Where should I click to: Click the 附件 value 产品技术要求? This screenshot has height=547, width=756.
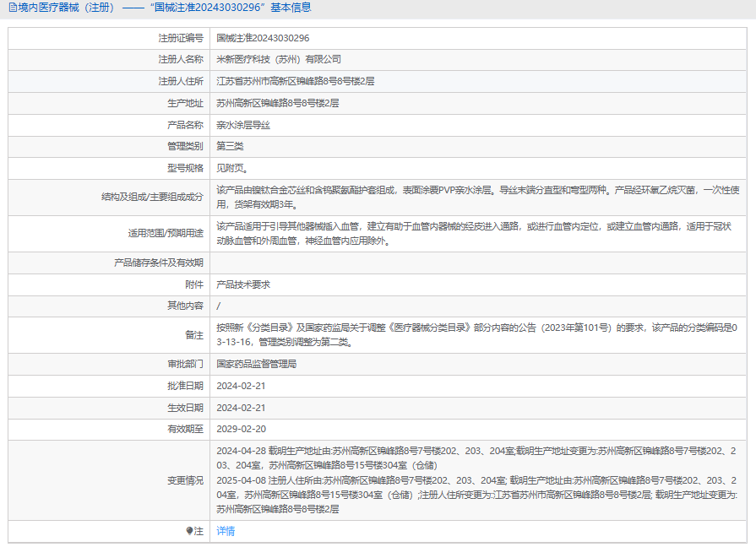coord(243,284)
